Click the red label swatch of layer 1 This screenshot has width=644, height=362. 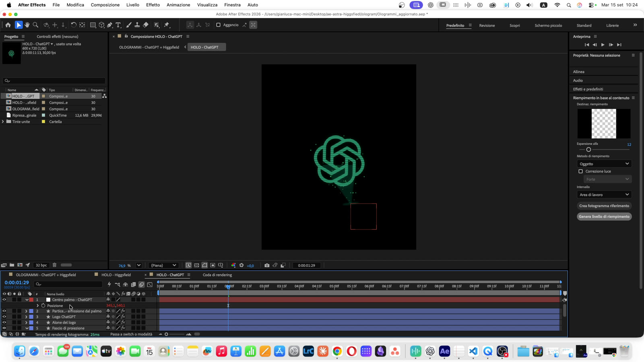[x=31, y=300]
